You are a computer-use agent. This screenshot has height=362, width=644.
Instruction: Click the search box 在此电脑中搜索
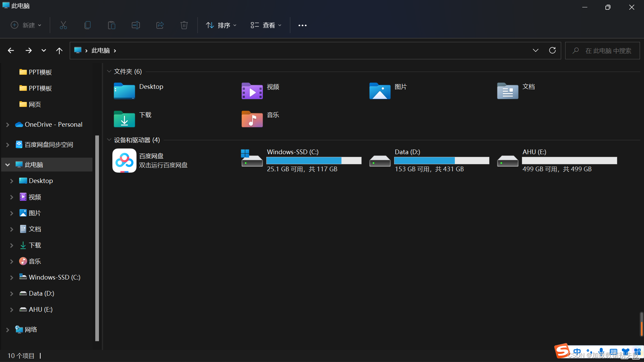pyautogui.click(x=602, y=51)
